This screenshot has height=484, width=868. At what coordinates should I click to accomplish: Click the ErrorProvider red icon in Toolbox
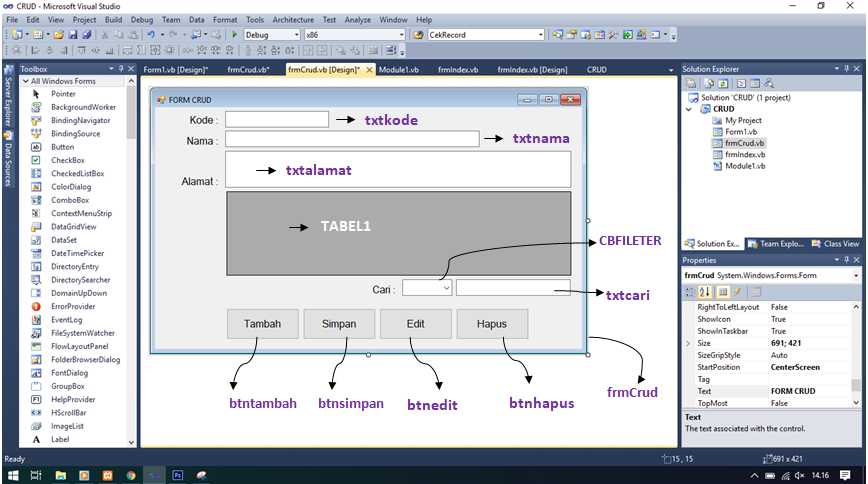36,307
